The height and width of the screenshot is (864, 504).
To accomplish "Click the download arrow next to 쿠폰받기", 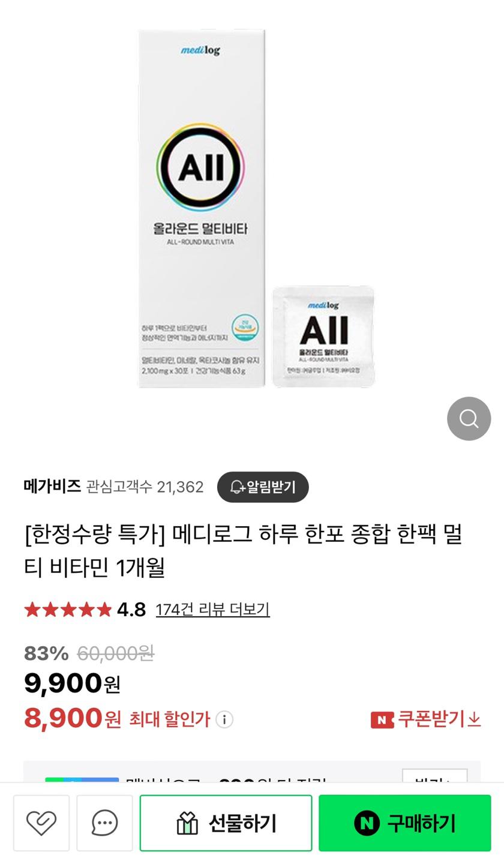I will [x=475, y=719].
